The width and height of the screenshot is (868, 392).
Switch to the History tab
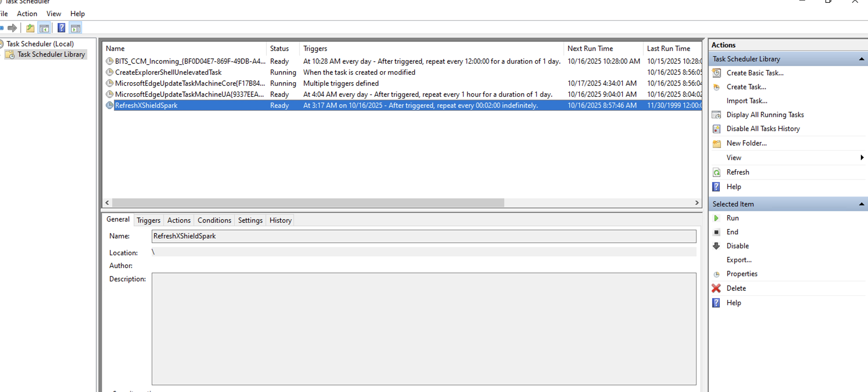coord(280,220)
